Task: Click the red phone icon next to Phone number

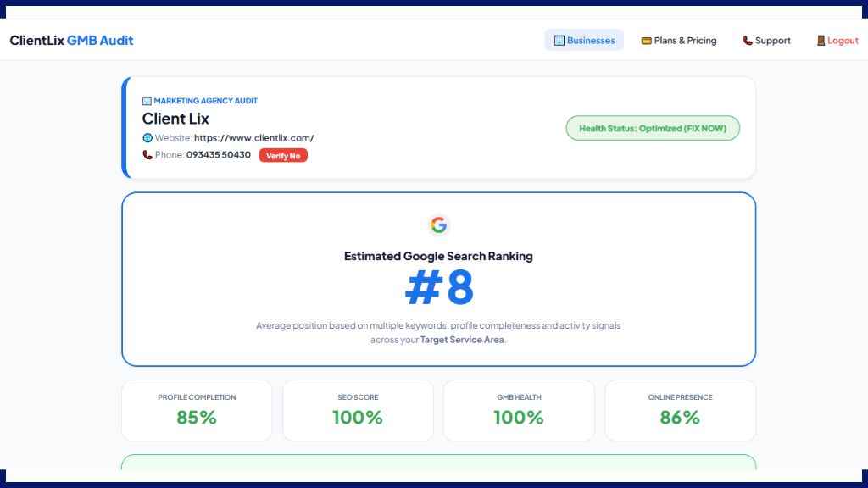Action: point(147,155)
